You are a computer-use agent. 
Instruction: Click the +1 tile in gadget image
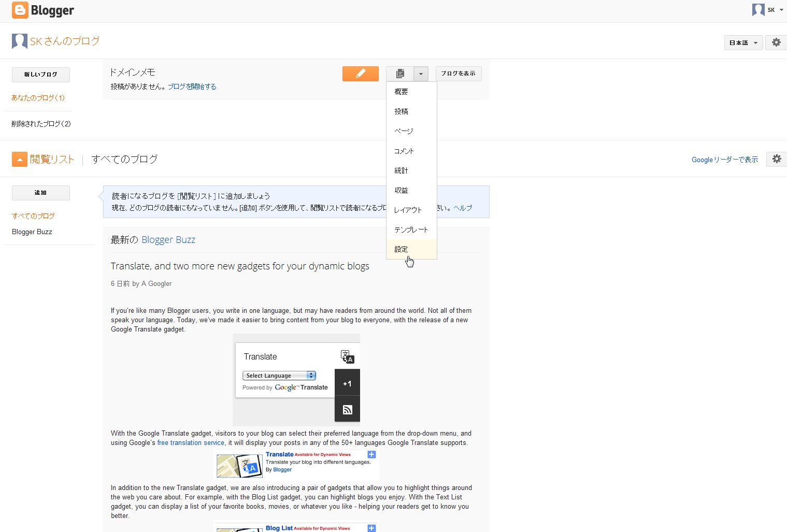point(347,383)
